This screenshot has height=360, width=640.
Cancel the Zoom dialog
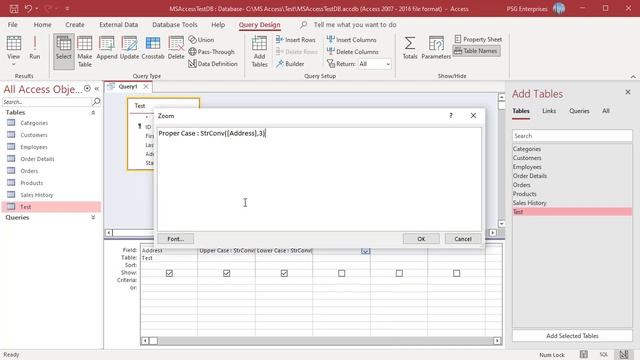pyautogui.click(x=463, y=239)
